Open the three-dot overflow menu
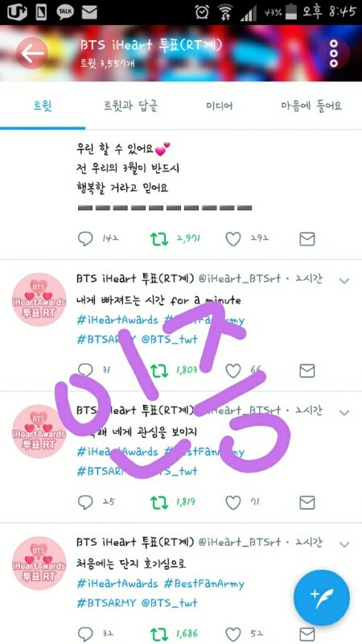362x644 pixels. click(334, 54)
